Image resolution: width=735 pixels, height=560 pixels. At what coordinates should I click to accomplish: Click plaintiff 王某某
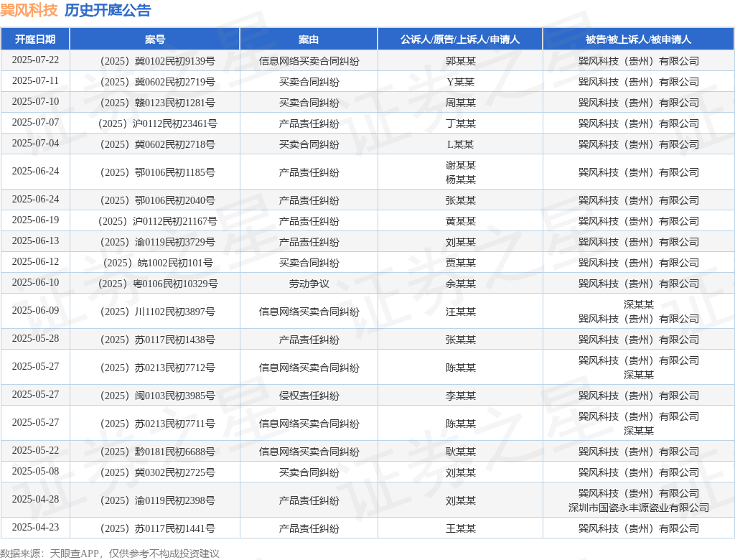(x=460, y=529)
